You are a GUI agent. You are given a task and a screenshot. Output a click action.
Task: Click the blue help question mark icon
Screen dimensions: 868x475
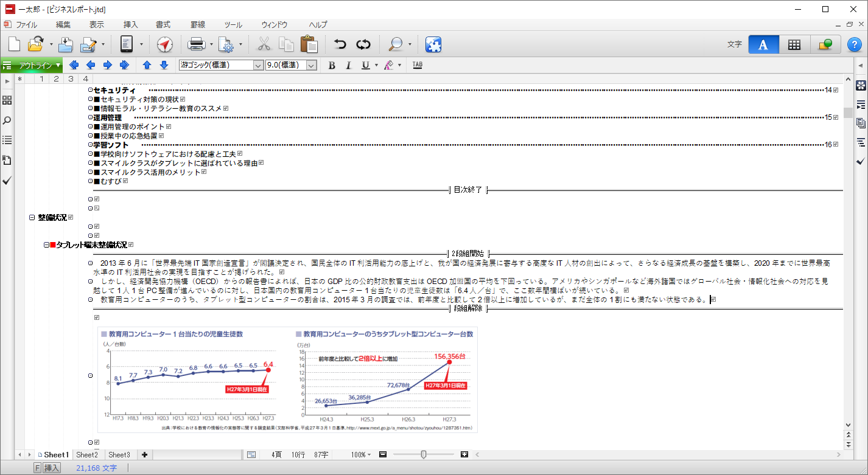click(854, 44)
